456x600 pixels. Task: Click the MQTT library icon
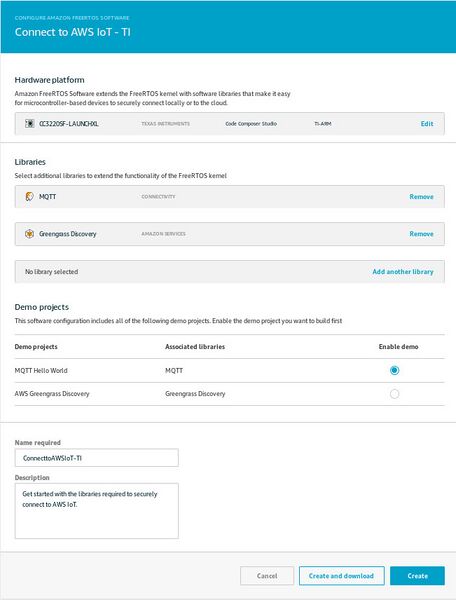(x=29, y=197)
